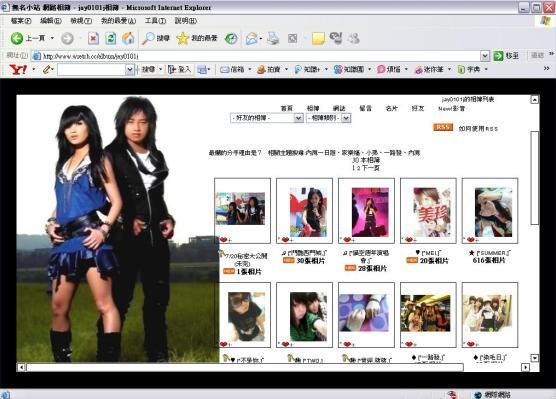This screenshot has width=556, height=399.
Task: Open the 好友的相簿 dropdown list
Action: tap(267, 118)
